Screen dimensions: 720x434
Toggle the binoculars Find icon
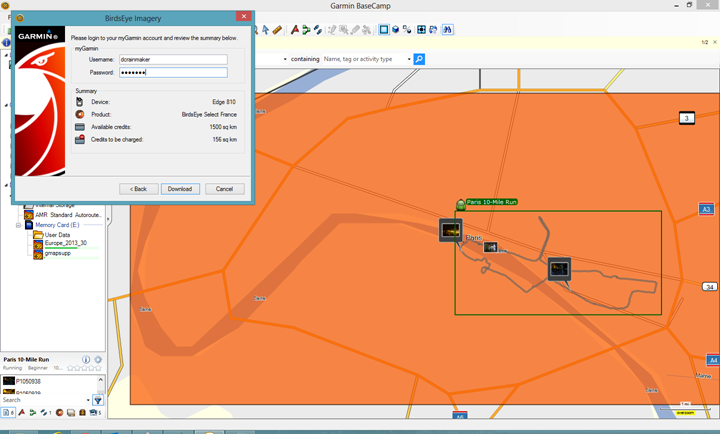click(448, 30)
